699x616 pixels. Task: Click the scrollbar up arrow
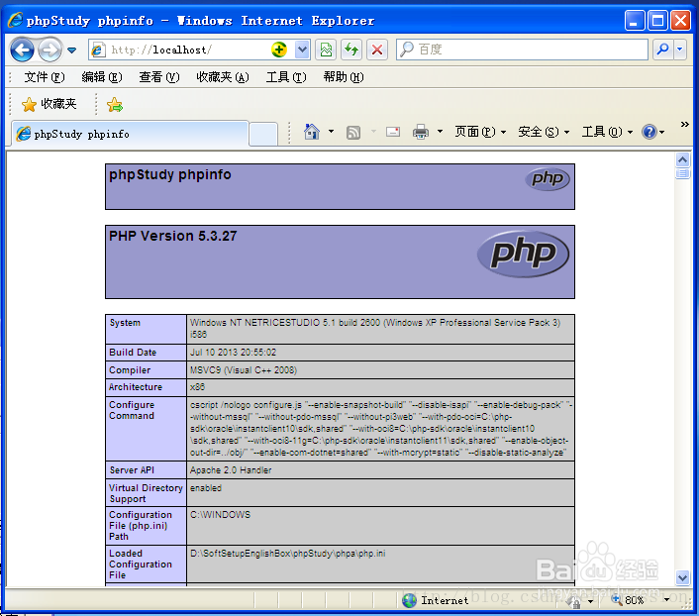click(682, 159)
